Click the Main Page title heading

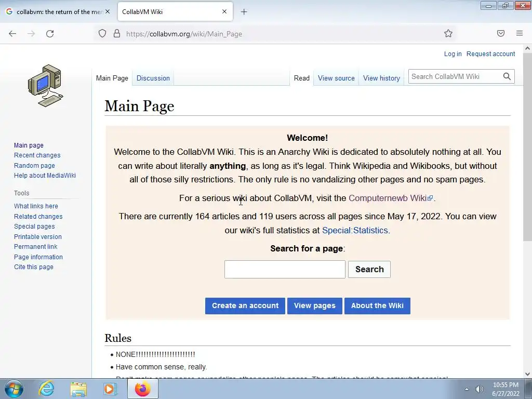click(139, 106)
